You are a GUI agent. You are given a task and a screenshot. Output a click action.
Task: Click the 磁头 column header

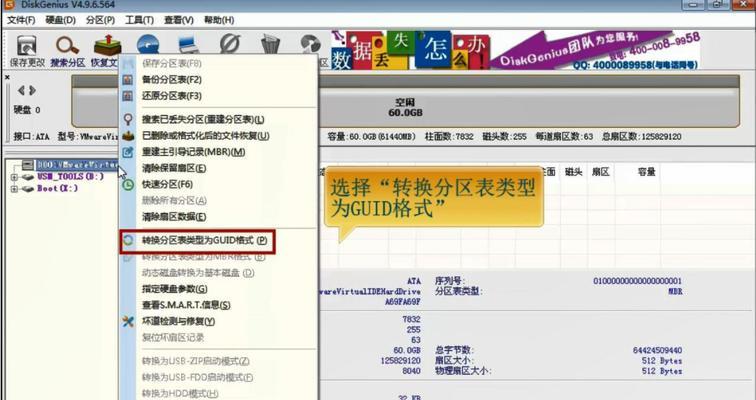(573, 172)
